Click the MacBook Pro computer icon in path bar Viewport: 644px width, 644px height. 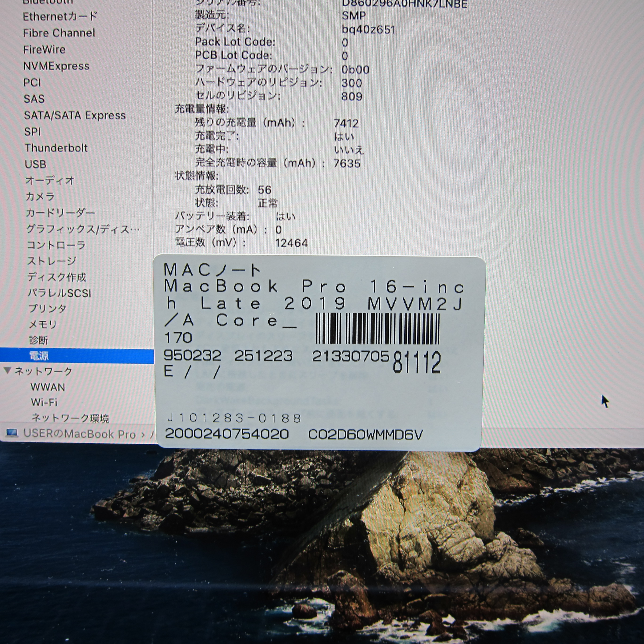[x=12, y=433]
